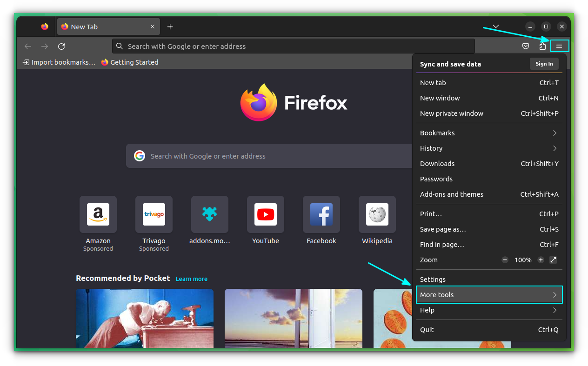
Task: Open the More tools submenu
Action: (489, 294)
